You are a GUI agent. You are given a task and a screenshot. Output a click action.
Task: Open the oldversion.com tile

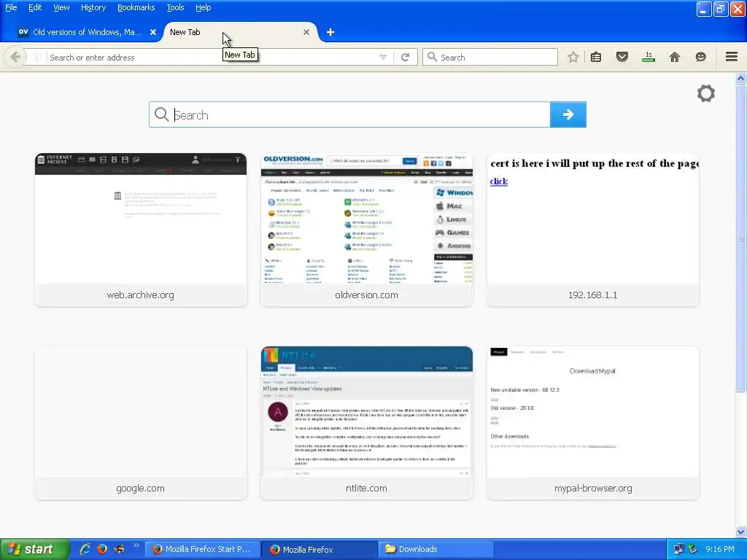pos(367,230)
